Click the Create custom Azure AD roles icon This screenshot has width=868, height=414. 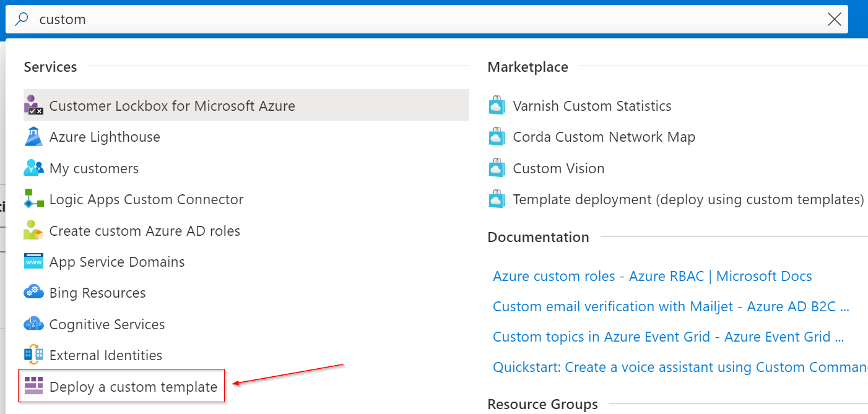click(33, 231)
